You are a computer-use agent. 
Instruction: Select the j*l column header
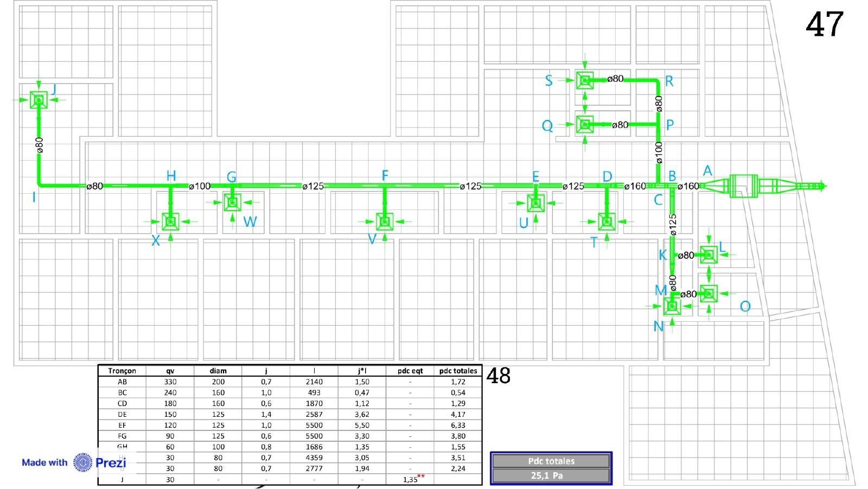click(x=362, y=371)
